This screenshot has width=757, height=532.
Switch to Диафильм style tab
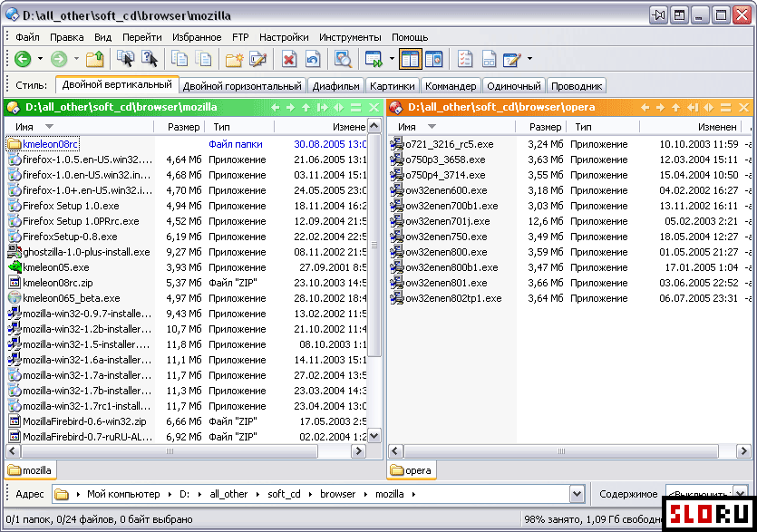[336, 86]
